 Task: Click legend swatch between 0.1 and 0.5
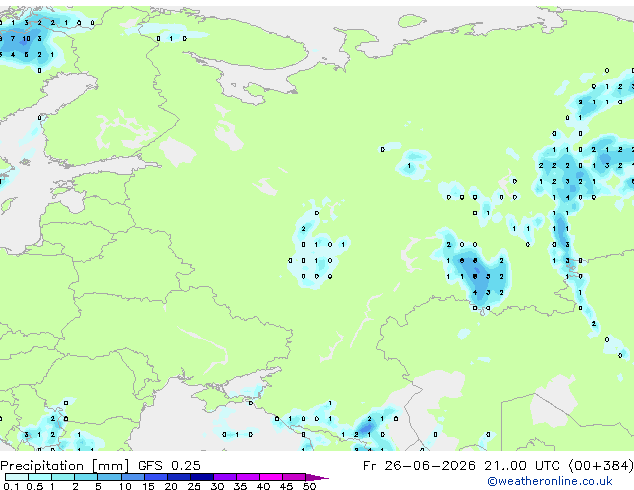(x=17, y=477)
